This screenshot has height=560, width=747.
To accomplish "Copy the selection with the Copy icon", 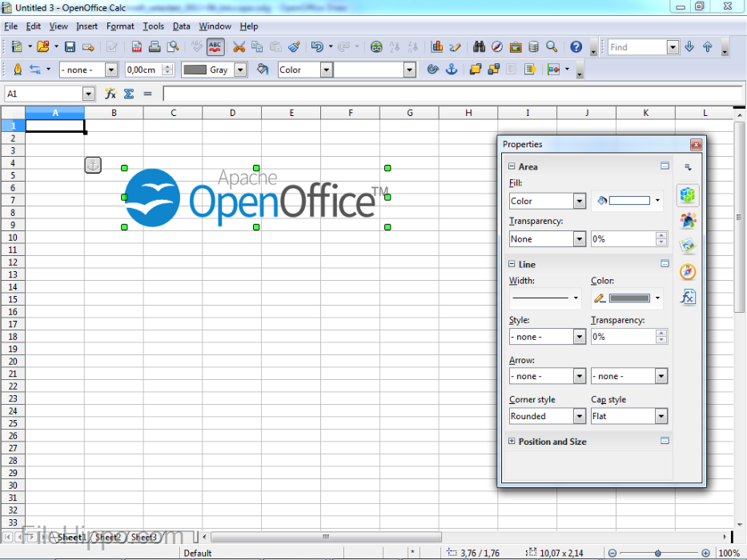I will click(257, 46).
